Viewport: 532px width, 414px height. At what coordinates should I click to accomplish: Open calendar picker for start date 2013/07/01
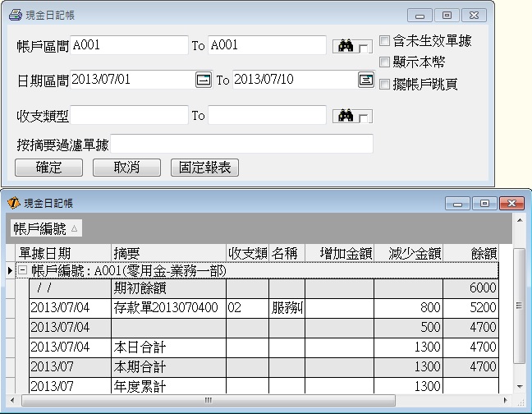point(203,80)
